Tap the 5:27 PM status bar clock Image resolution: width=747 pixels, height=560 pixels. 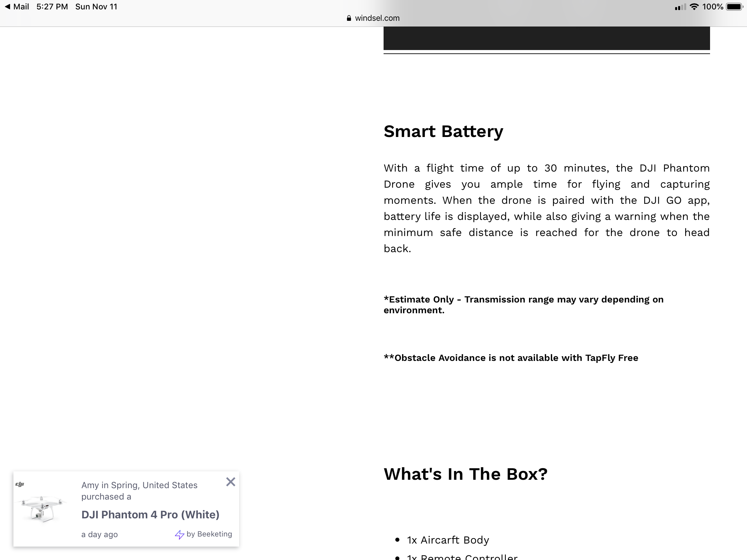(52, 7)
